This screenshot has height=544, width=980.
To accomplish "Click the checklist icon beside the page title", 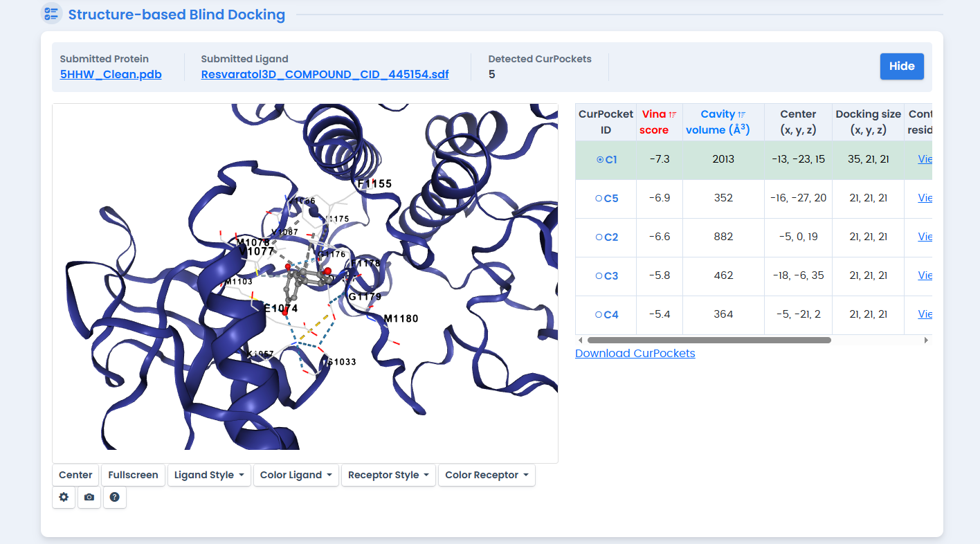I will click(51, 14).
